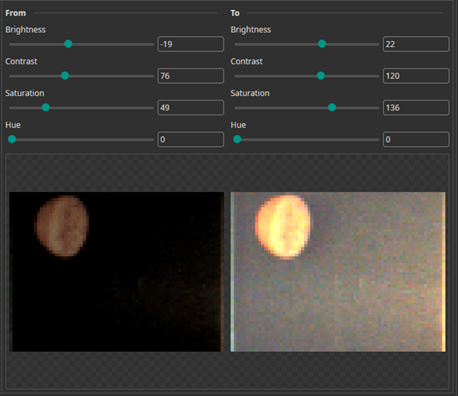The image size is (458, 396).
Task: Focus the From Saturation field showing 49
Action: [191, 107]
